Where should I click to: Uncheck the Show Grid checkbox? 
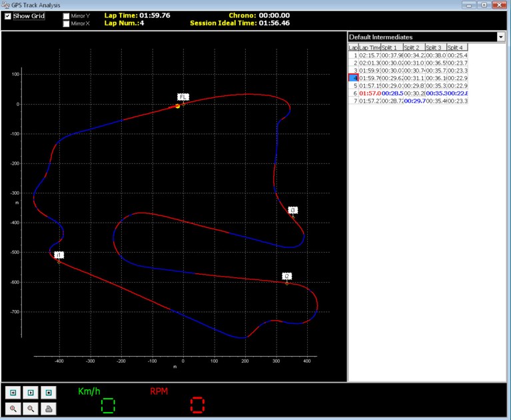(x=8, y=16)
